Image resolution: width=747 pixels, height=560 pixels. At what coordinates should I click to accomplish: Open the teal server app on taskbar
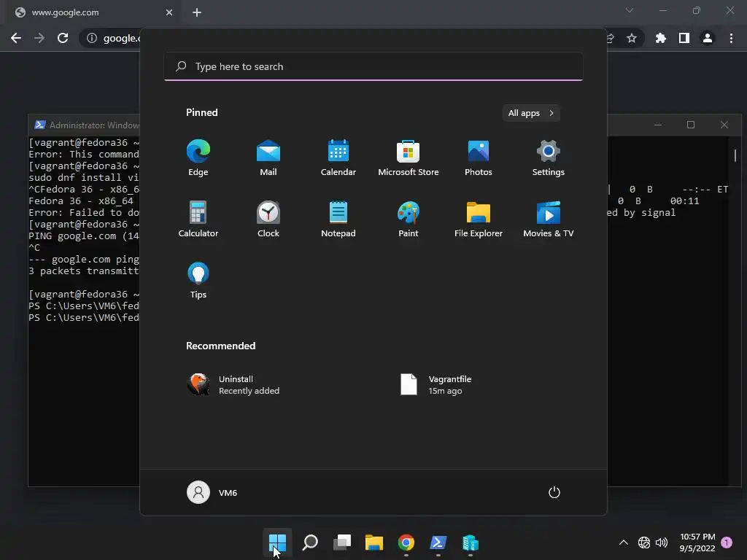(x=471, y=542)
